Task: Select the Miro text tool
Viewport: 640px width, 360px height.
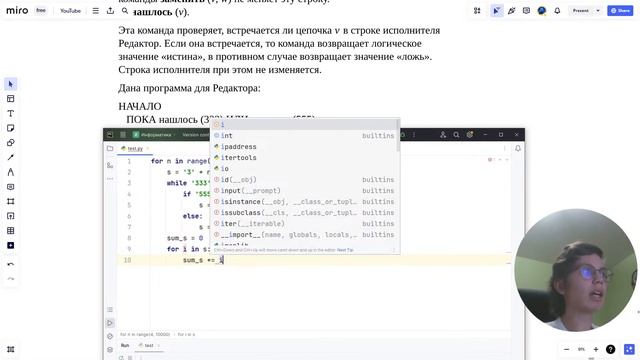Action: pyautogui.click(x=11, y=113)
